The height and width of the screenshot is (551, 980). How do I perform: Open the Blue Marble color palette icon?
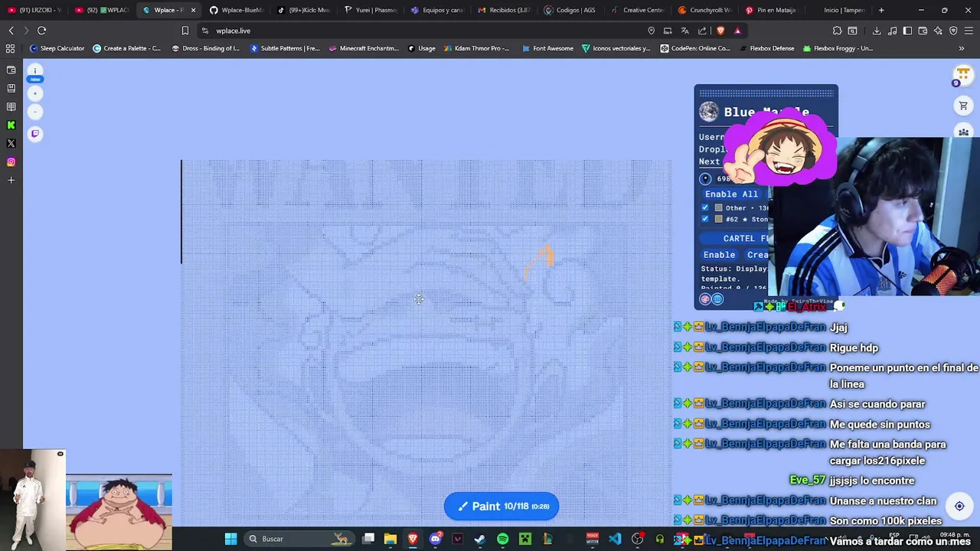(x=705, y=299)
